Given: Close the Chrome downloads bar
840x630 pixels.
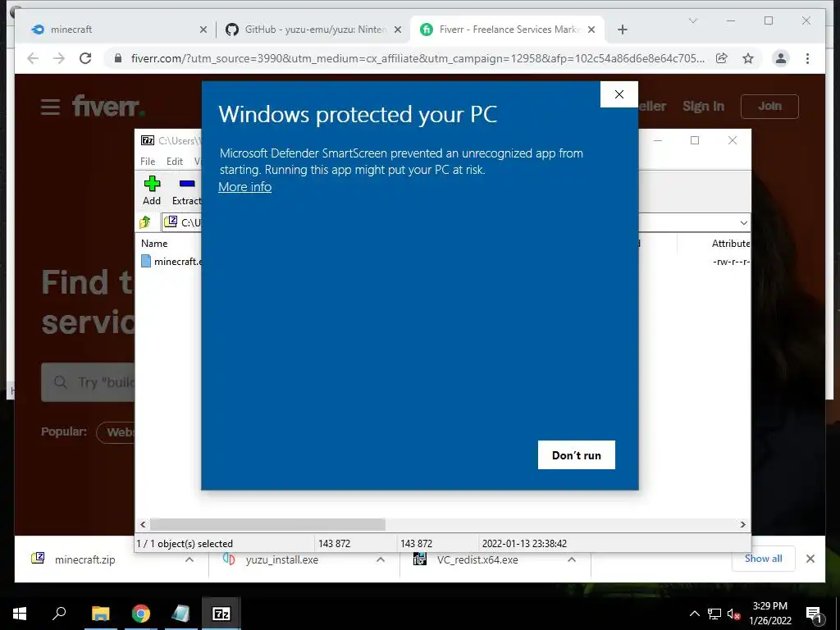Looking at the screenshot, I should [810, 559].
